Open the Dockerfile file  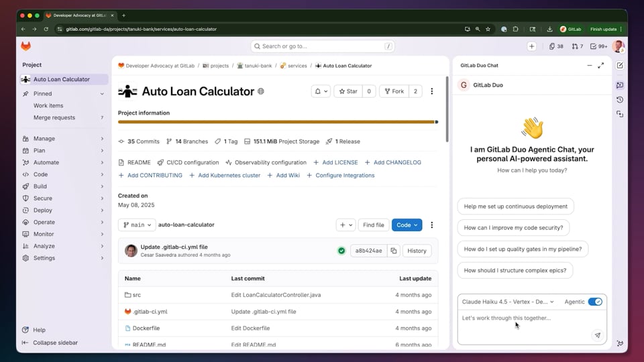tap(146, 328)
